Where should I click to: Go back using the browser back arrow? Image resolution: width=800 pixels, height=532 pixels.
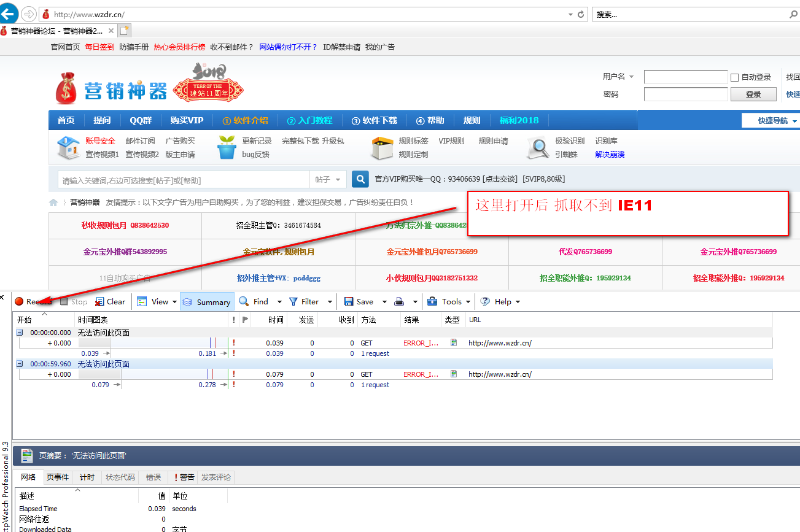(9, 13)
